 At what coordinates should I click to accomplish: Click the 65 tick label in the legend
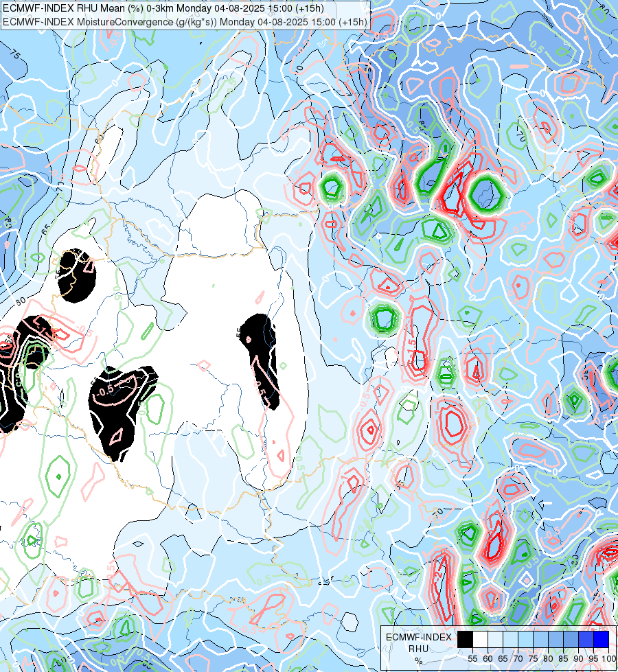(x=503, y=659)
